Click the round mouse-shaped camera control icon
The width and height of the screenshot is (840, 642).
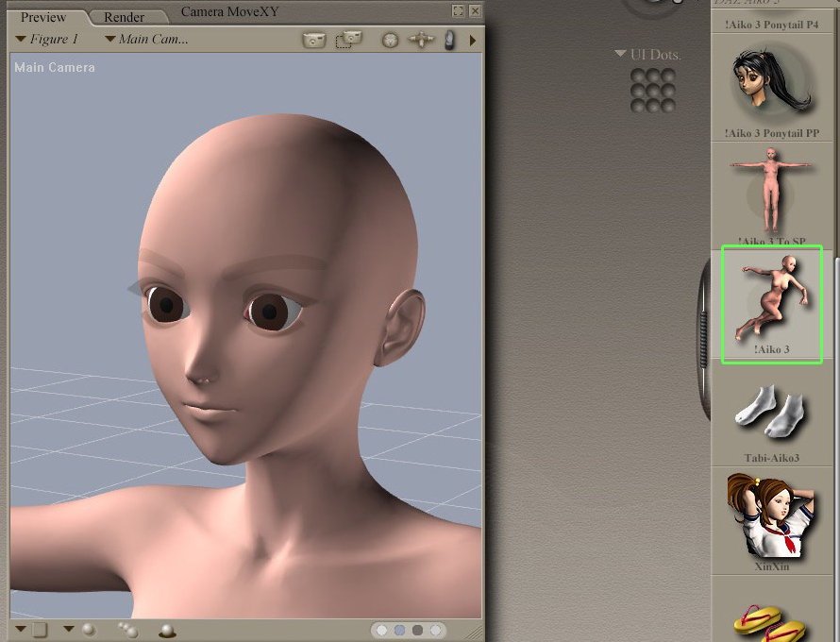pos(390,41)
